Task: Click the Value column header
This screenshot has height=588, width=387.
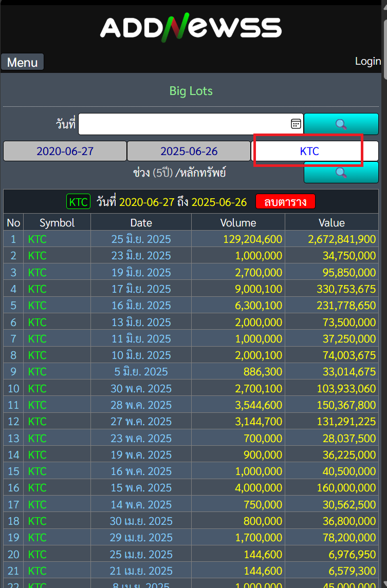Action: coord(331,222)
